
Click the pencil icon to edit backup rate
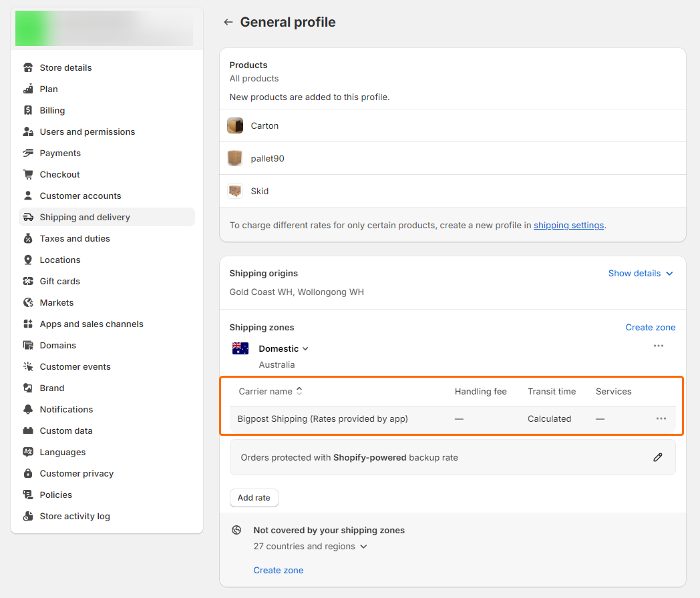point(658,457)
